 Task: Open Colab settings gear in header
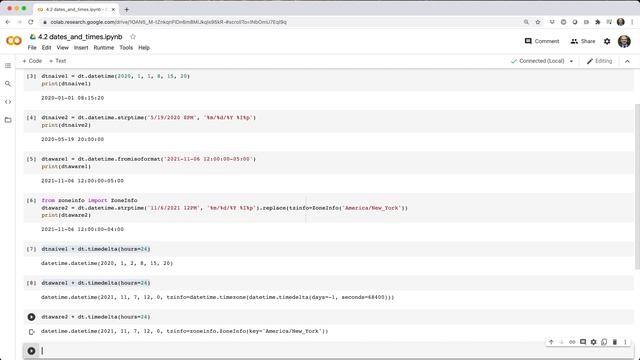click(607, 41)
